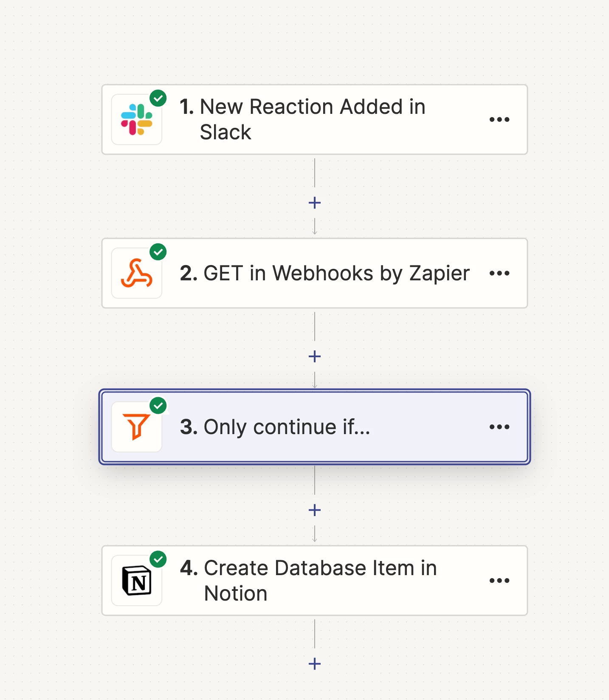Open three-dot menu for Only continue if step

(499, 427)
